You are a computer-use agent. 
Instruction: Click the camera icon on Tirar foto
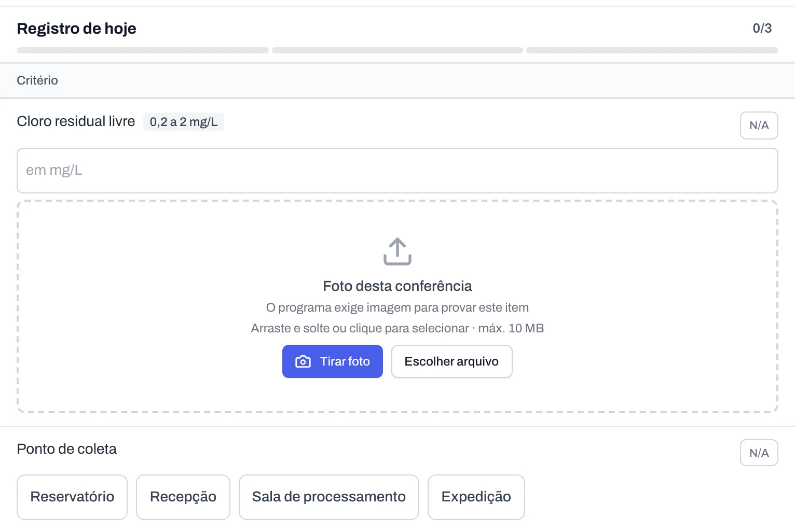tap(303, 361)
